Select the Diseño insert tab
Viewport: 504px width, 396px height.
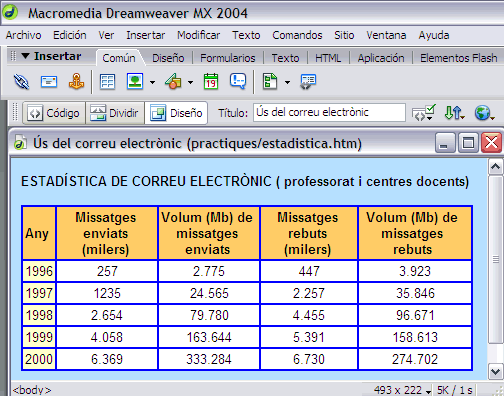pyautogui.click(x=168, y=58)
